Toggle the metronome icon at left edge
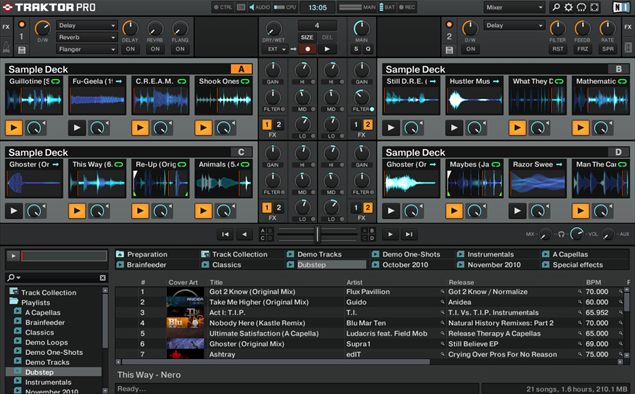This screenshot has width=635, height=394. pos(6,47)
